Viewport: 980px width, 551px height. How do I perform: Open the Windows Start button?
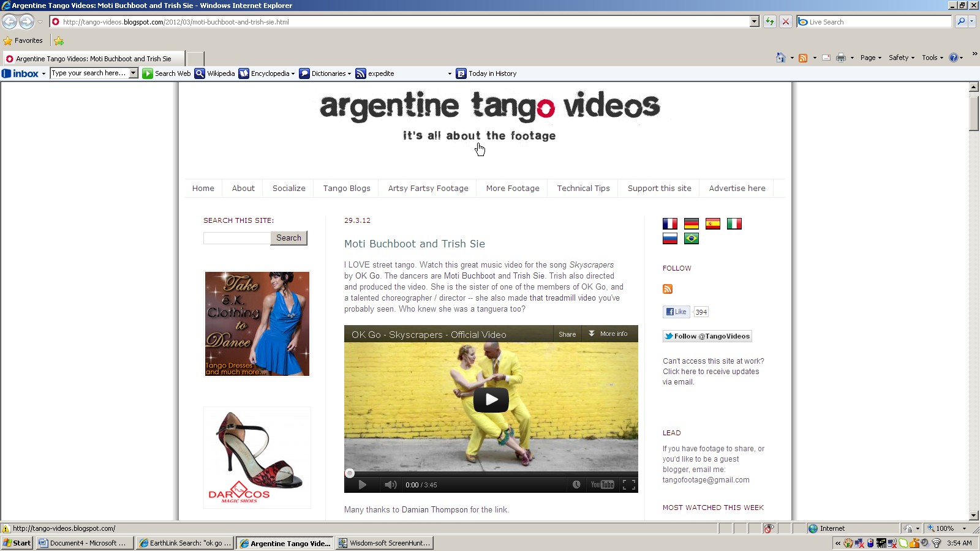coord(17,543)
